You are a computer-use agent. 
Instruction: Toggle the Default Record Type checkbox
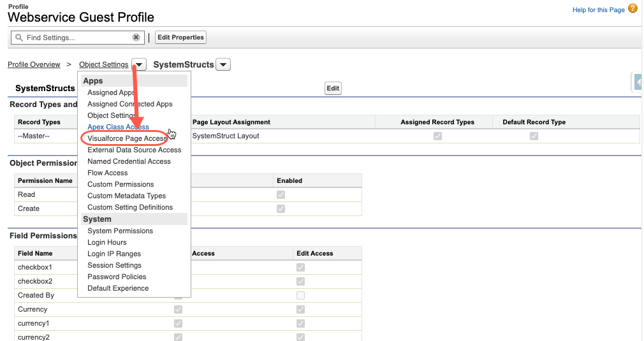tap(534, 136)
